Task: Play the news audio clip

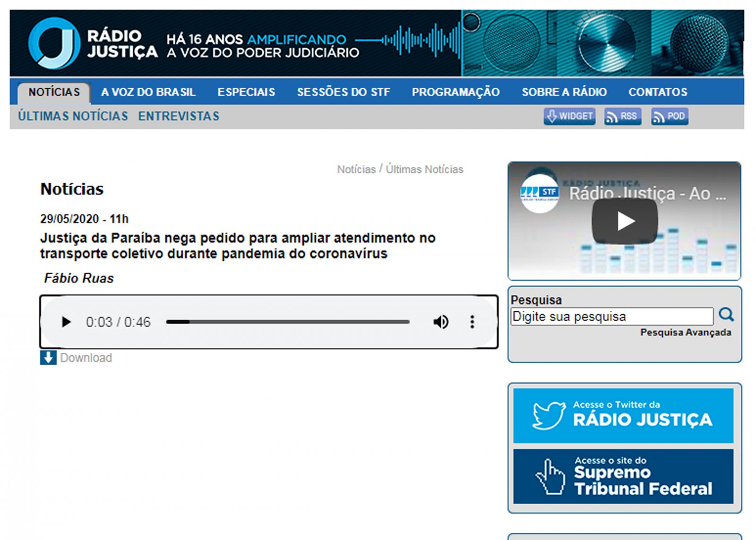Action: coord(66,322)
